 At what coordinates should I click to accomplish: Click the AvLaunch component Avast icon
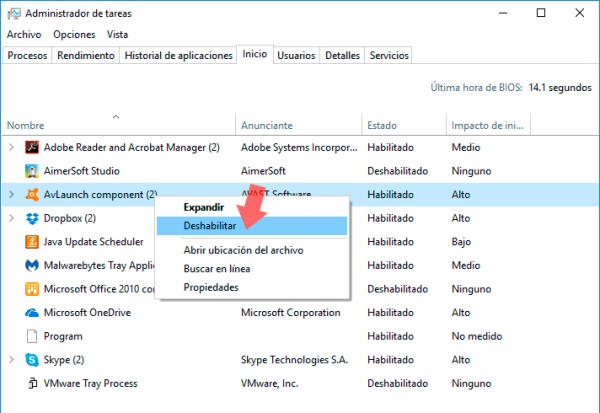tap(32, 194)
